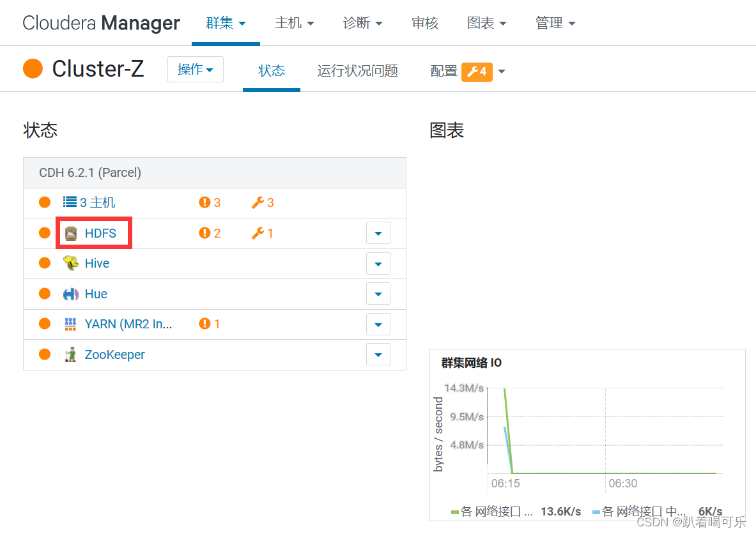Click the YARN service icon

(x=70, y=324)
